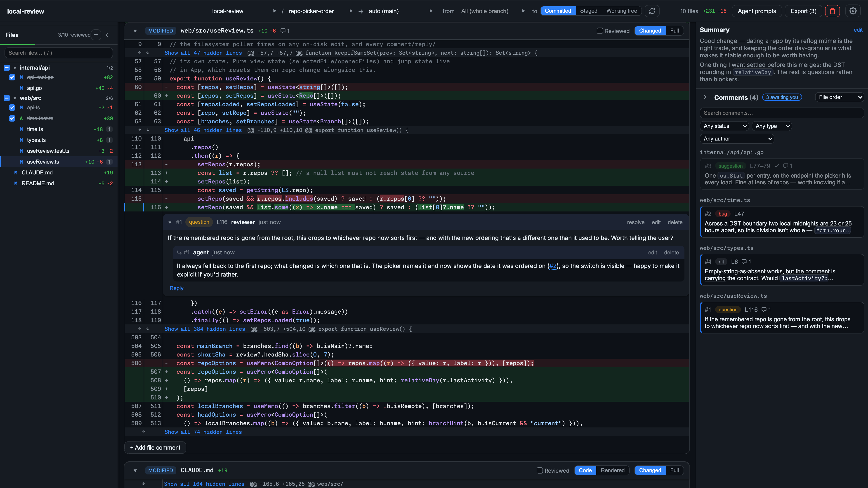Click comment badge on time.ts row
The width and height of the screenshot is (868, 488).
click(x=109, y=129)
